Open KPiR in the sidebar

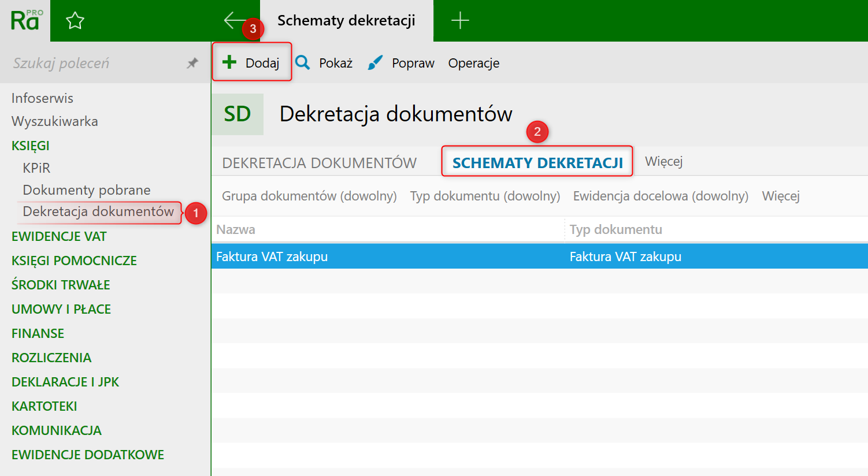point(36,168)
